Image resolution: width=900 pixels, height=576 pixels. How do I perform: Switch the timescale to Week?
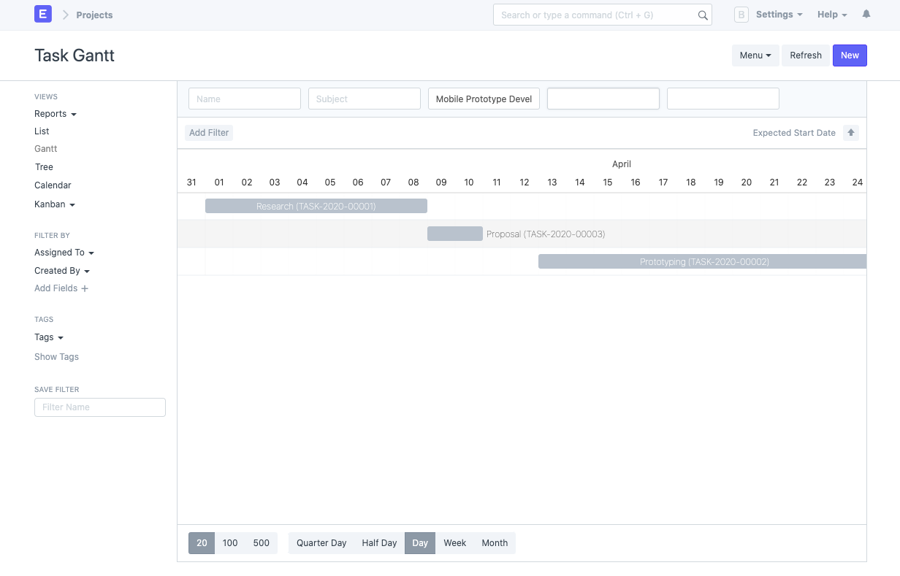point(454,542)
